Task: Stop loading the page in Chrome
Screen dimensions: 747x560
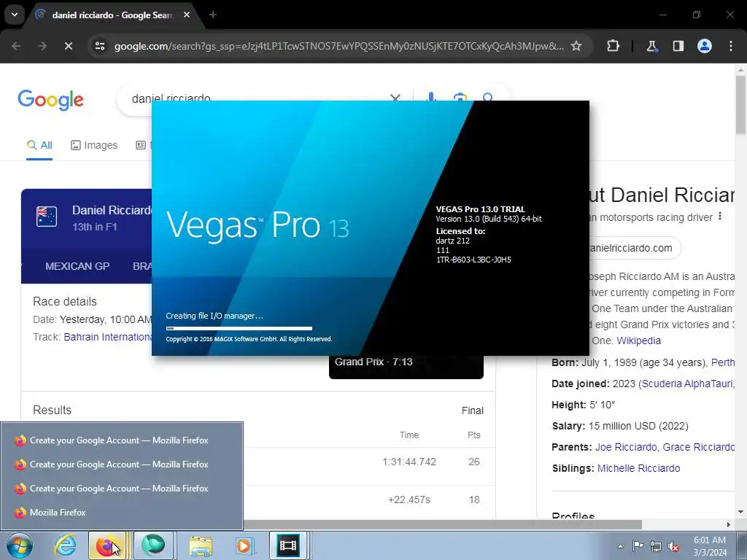Action: pyautogui.click(x=68, y=46)
